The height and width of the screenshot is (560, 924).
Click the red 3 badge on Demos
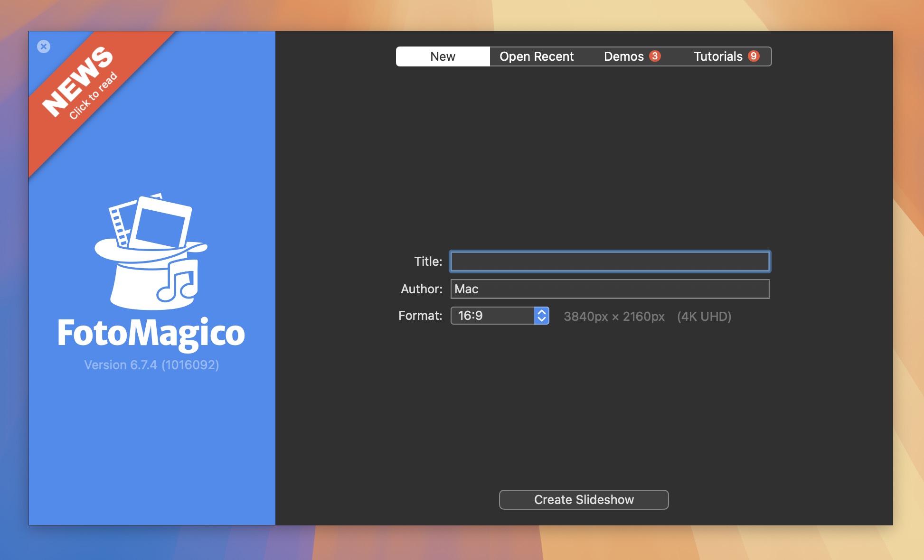[x=655, y=56]
